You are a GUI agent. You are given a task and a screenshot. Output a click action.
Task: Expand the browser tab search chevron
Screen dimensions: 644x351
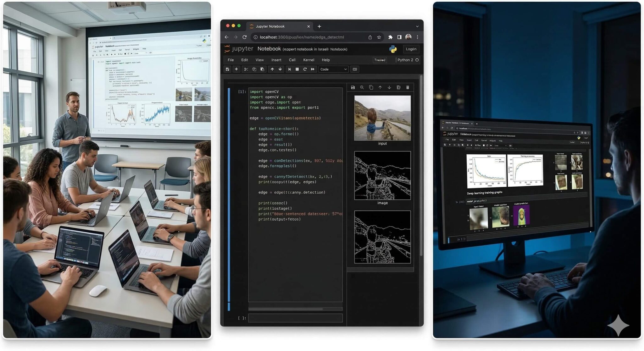[417, 26]
